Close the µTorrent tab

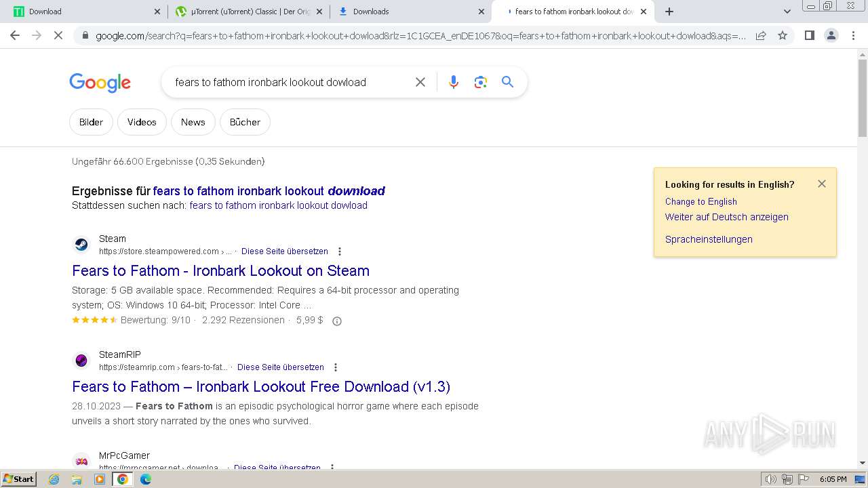pyautogui.click(x=319, y=12)
